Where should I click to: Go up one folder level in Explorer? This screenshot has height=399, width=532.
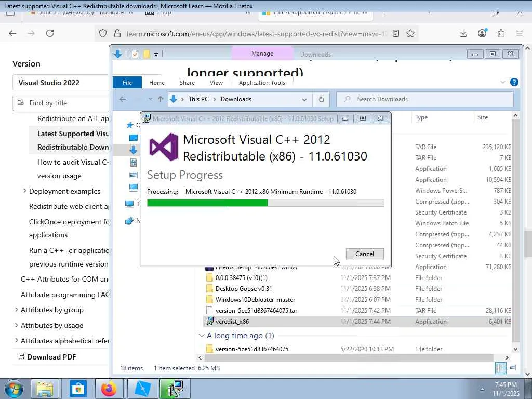coord(161,99)
